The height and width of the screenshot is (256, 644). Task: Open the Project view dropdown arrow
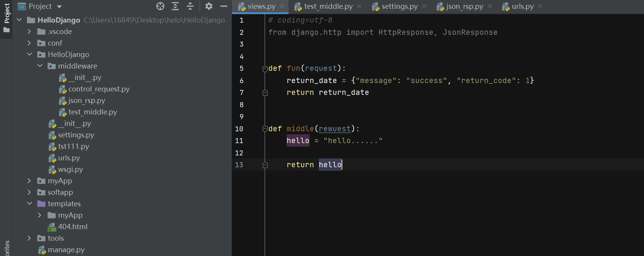(59, 7)
